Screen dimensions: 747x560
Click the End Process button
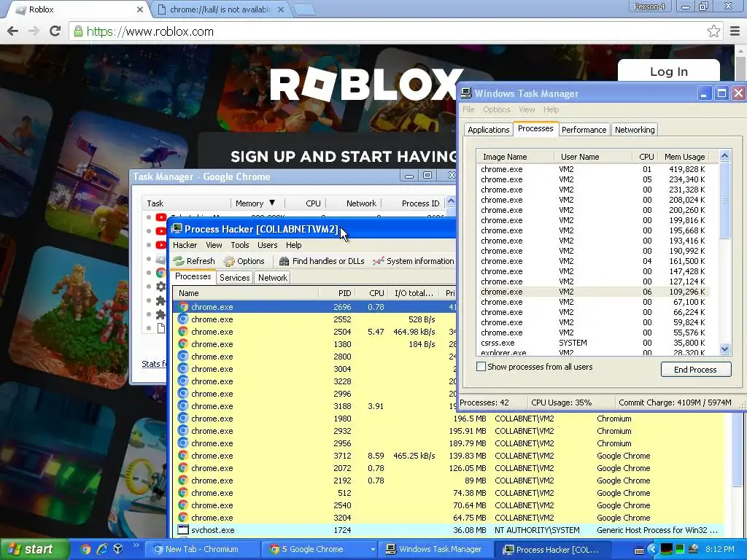[x=695, y=370]
